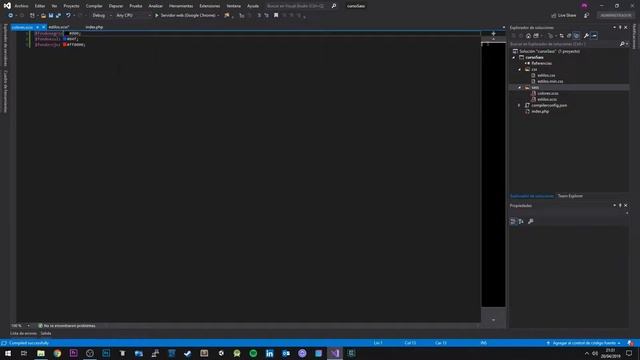Toggle show all files in Solution Explorer

(576, 36)
